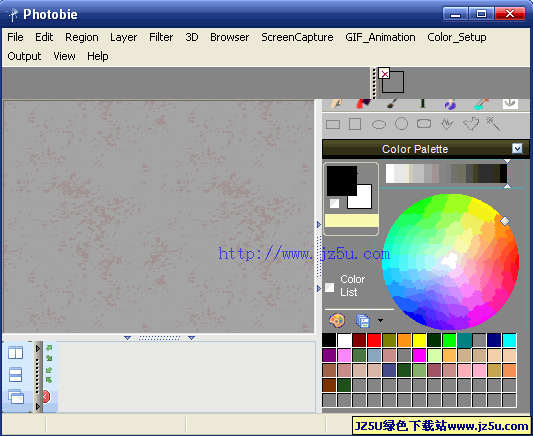Click the cascade windows layout icon

(x=16, y=397)
